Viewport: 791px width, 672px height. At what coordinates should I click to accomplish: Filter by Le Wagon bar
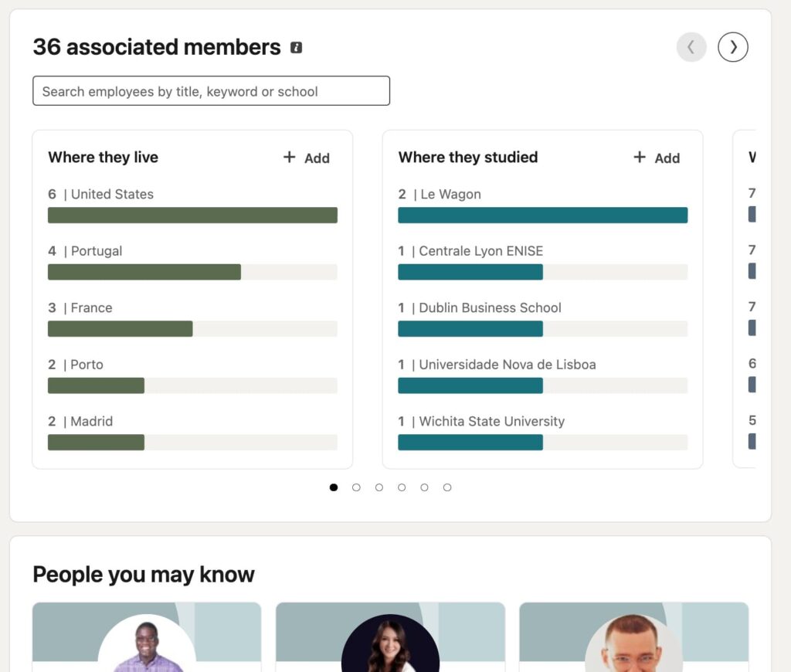(543, 215)
